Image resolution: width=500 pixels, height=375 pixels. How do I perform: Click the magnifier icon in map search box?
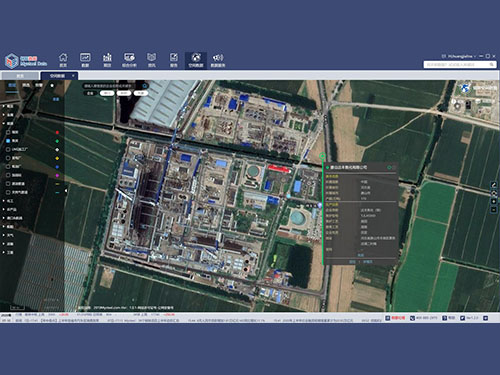(x=145, y=86)
